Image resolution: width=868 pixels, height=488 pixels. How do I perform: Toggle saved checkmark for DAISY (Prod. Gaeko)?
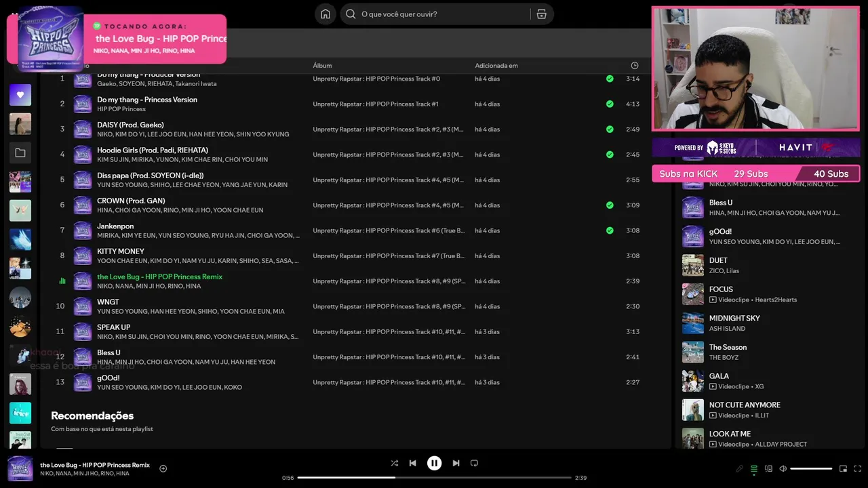point(610,129)
